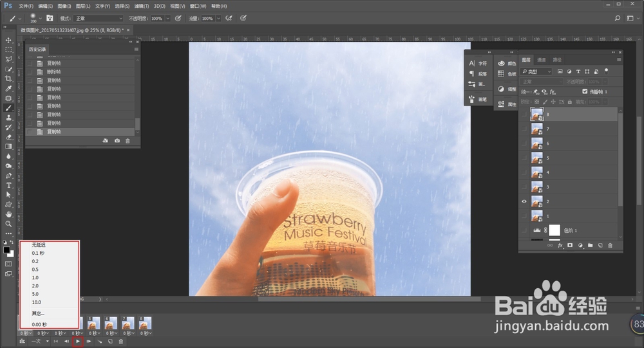Viewport: 644px width, 348px height.
Task: Delete layer with Layers panel trash
Action: coord(610,246)
